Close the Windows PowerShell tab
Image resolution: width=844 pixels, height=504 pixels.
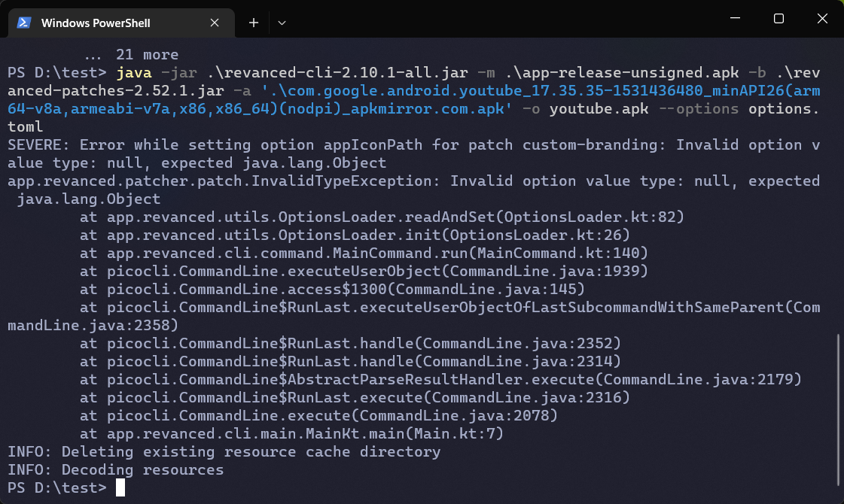pyautogui.click(x=215, y=23)
